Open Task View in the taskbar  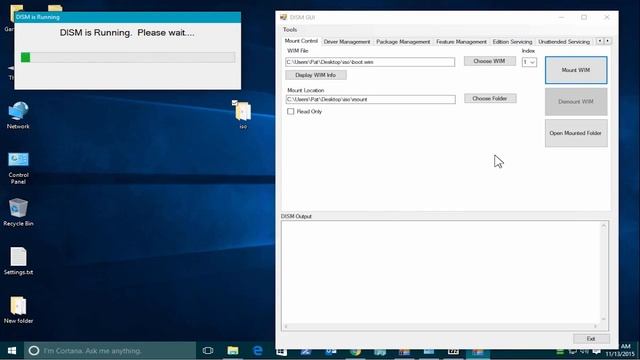click(208, 351)
